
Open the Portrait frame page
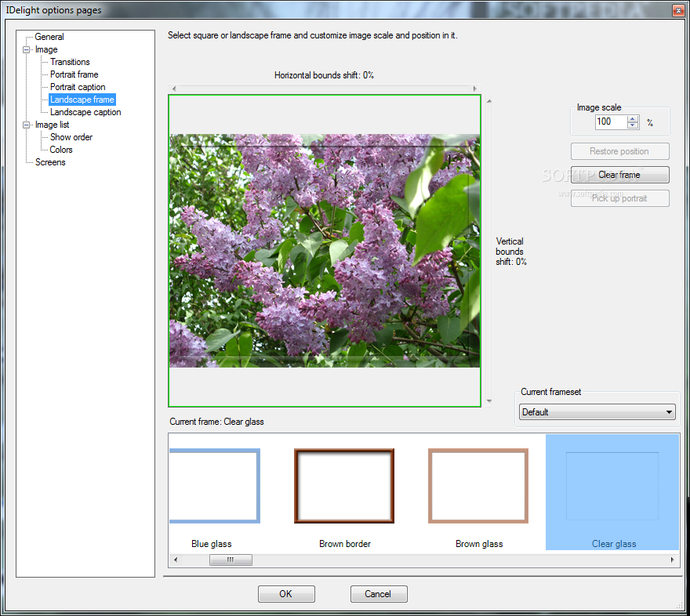[x=74, y=74]
